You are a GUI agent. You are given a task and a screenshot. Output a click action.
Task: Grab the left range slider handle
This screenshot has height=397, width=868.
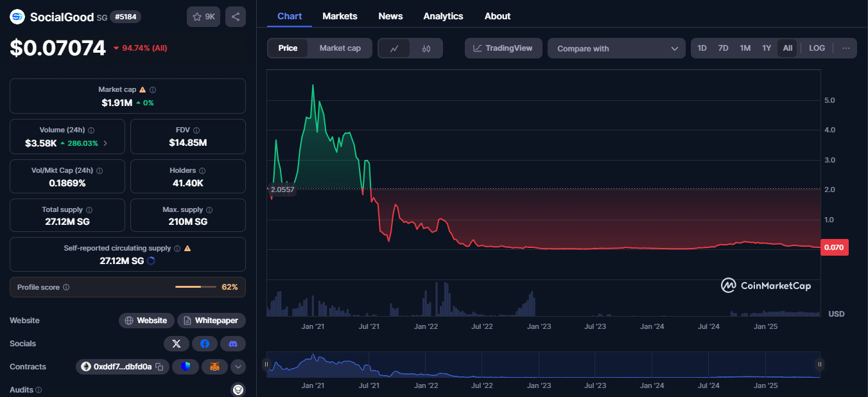(x=266, y=364)
